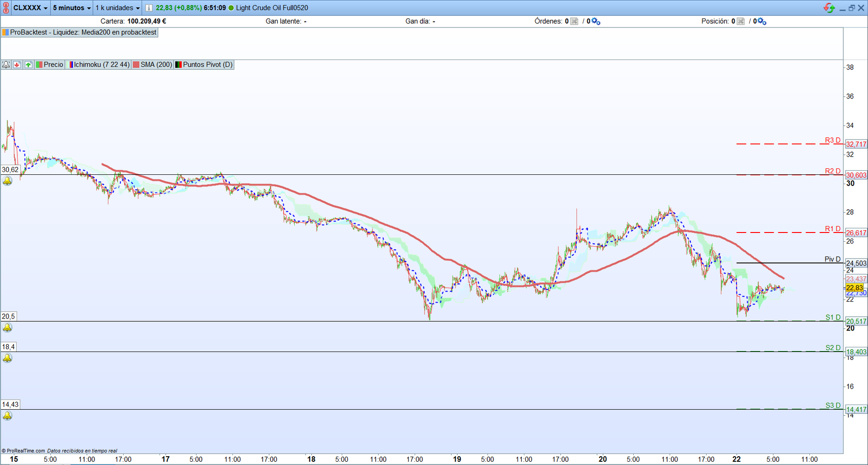Screen dimensions: 868x465
Task: Select the Precio label tab
Action: (x=50, y=65)
